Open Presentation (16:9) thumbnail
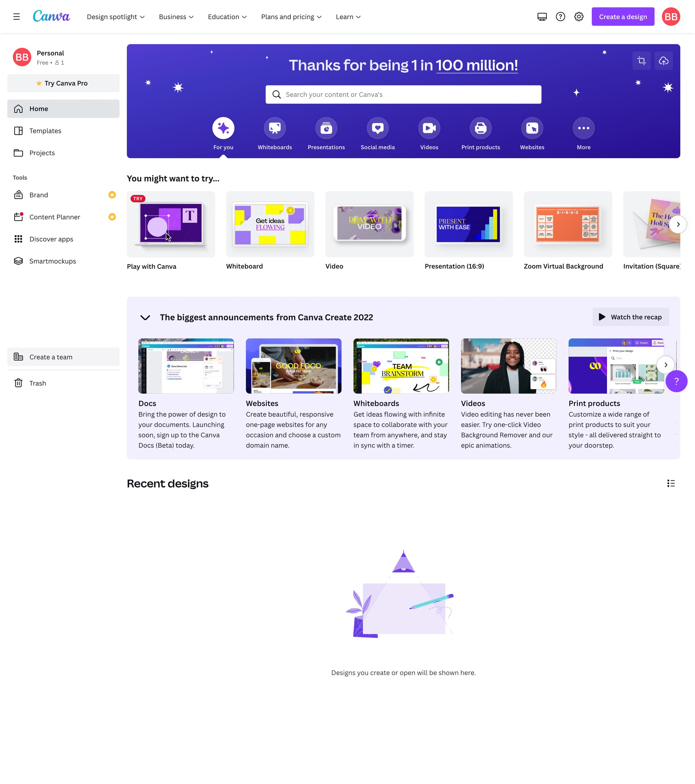 click(x=469, y=224)
